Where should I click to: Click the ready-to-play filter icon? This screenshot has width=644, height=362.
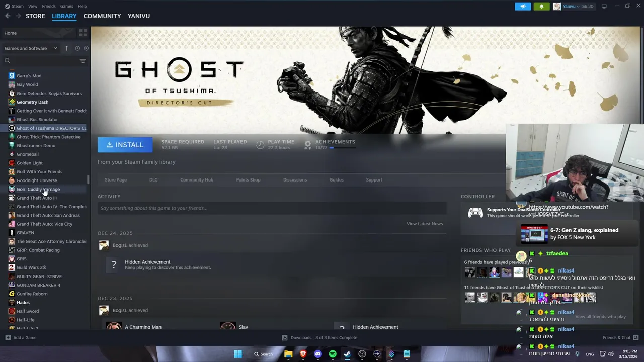[x=86, y=48]
